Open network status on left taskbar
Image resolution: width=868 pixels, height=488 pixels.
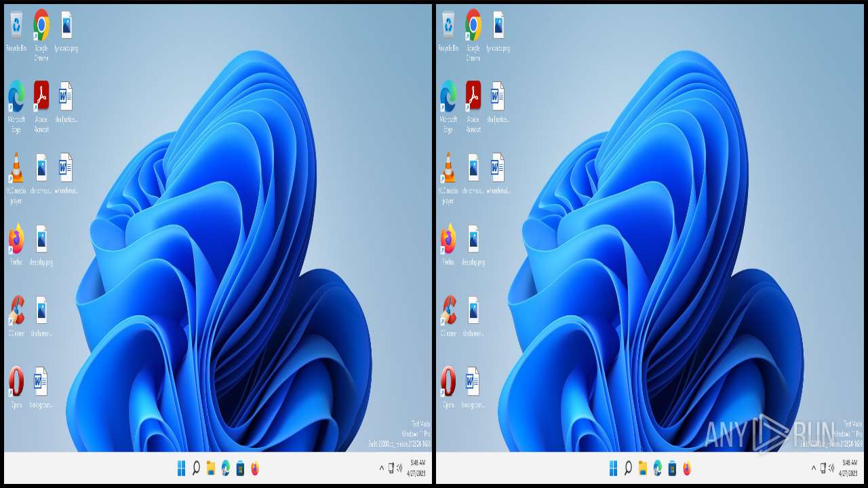pos(391,468)
